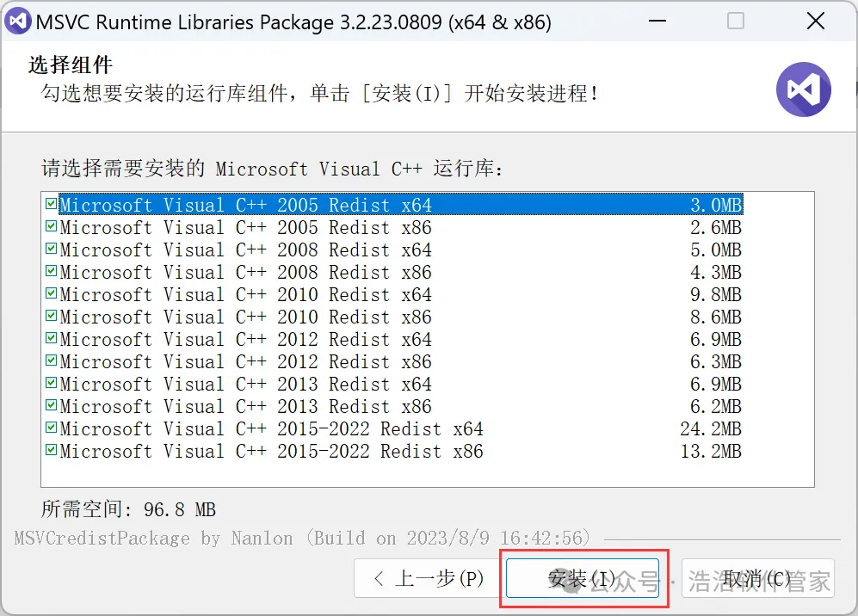Click the large purple Visual Studio logo
Screen dimensions: 858x616
[x=803, y=89]
